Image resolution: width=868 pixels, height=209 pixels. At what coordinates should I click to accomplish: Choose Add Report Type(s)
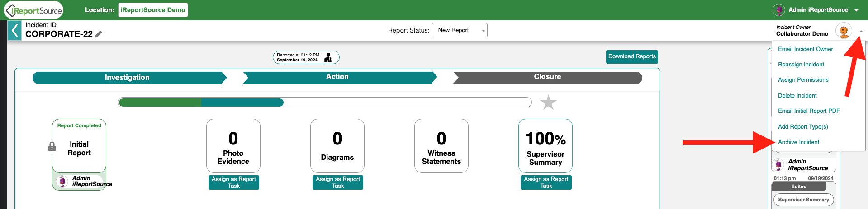pyautogui.click(x=803, y=127)
